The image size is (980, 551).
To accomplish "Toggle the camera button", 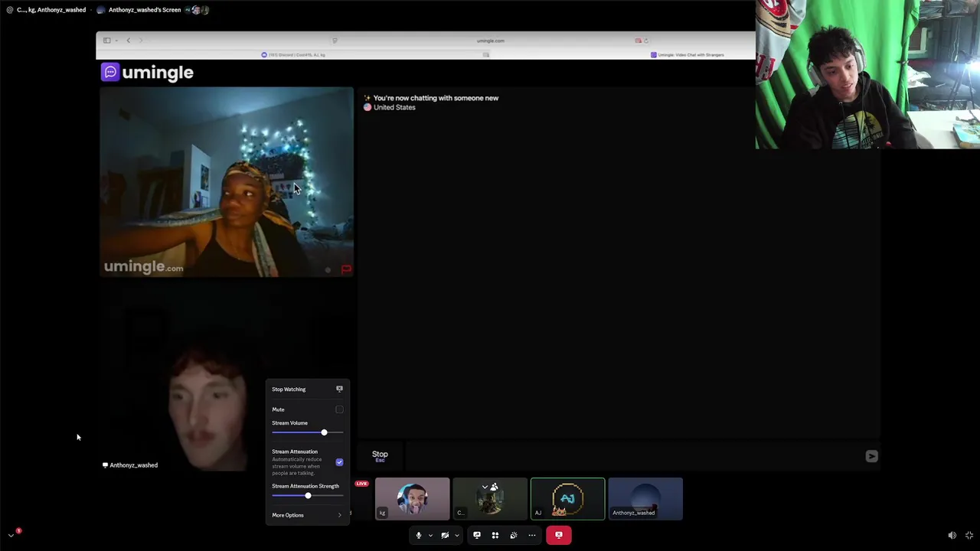I will (445, 535).
